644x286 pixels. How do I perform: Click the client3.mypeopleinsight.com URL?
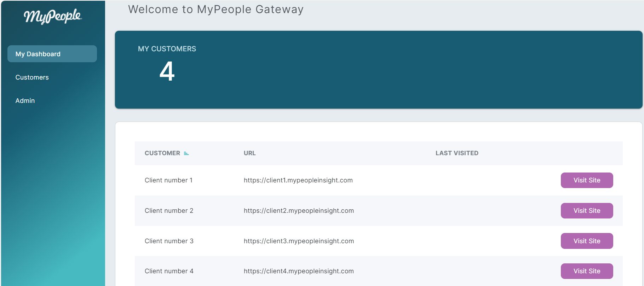[299, 241]
